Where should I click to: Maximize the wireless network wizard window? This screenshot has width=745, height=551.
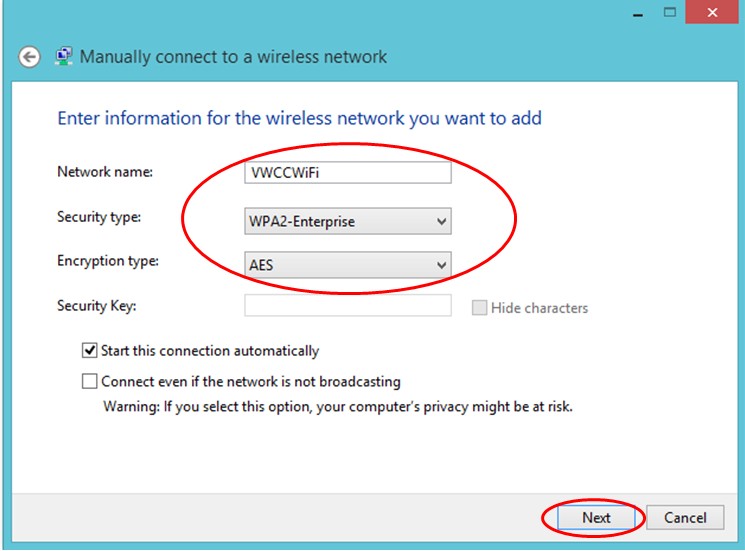click(670, 12)
